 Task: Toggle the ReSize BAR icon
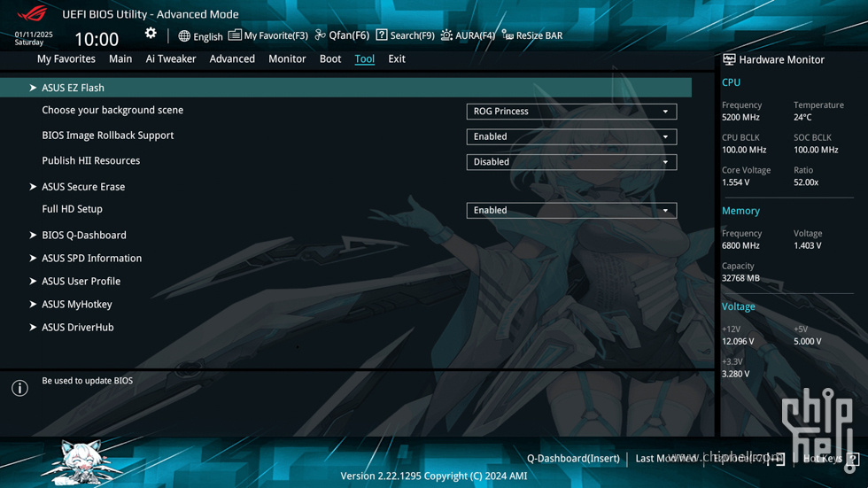[508, 35]
